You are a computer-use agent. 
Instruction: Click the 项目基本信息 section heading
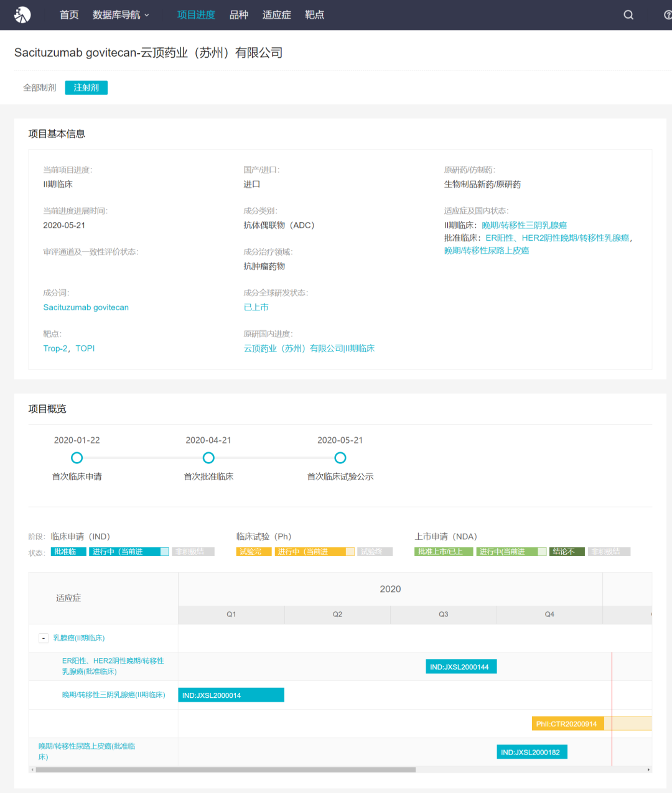pyautogui.click(x=57, y=134)
